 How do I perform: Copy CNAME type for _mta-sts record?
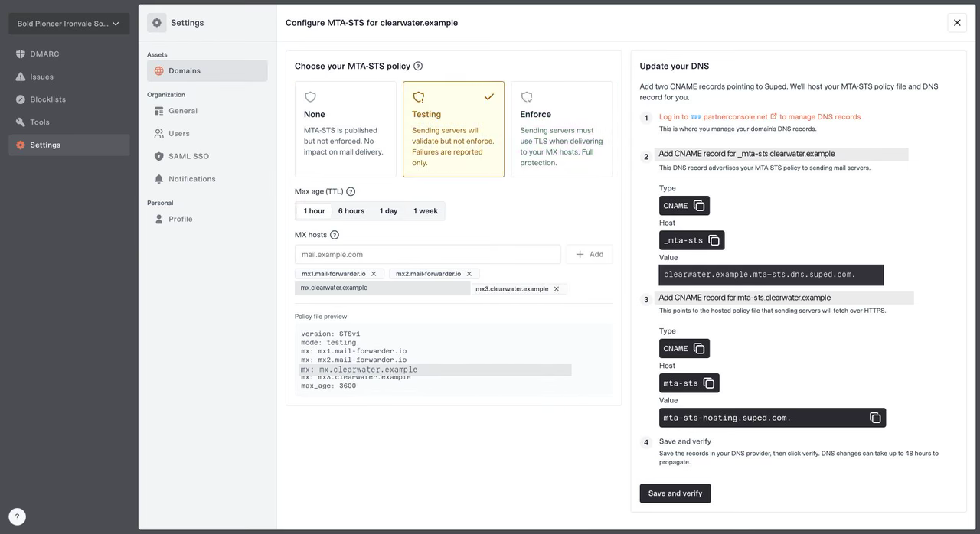(x=699, y=206)
